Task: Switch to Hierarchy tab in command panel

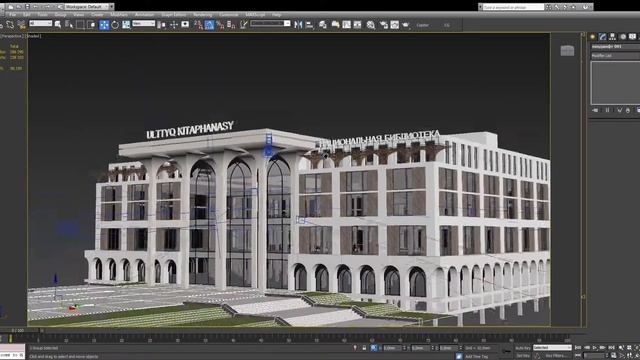Action: click(x=612, y=36)
